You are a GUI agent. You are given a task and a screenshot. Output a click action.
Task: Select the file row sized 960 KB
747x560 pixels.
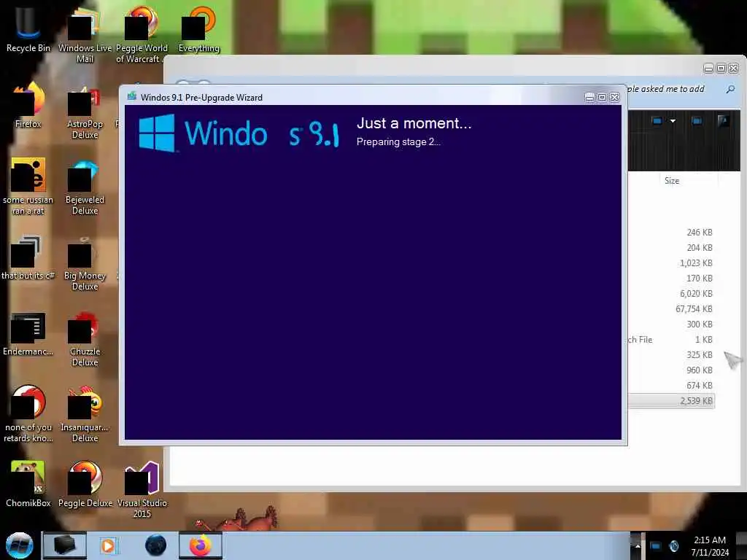(671, 370)
